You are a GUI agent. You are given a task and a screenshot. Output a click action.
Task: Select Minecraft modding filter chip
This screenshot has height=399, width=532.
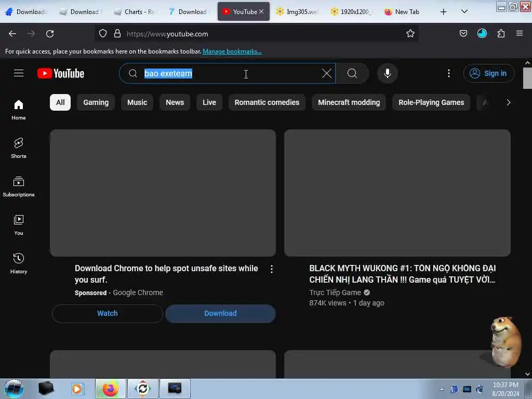[x=349, y=102]
